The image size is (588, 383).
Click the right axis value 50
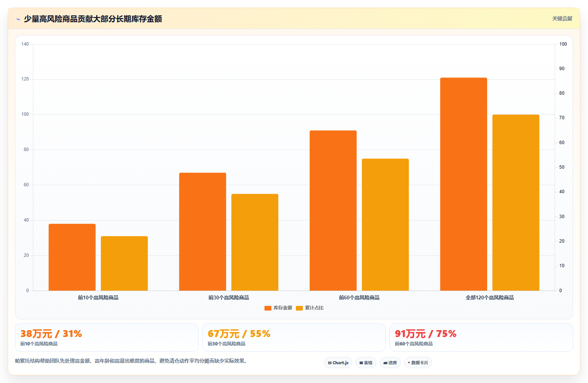(x=562, y=167)
